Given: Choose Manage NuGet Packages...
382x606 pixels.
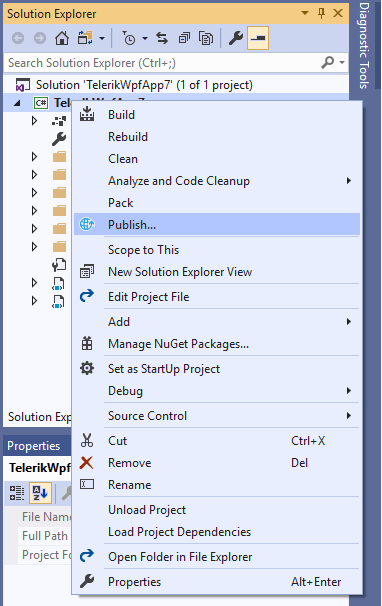Looking at the screenshot, I should pyautogui.click(x=217, y=344).
